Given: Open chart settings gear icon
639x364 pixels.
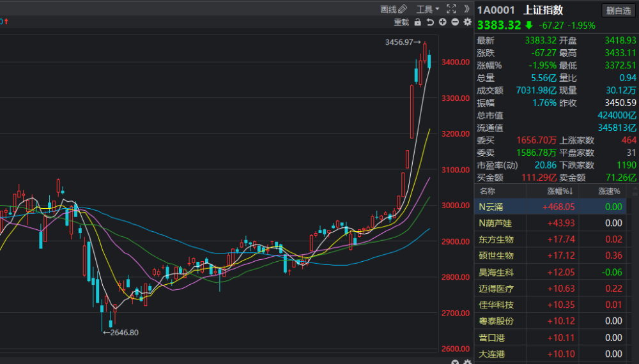Looking at the screenshot, I should 468,22.
